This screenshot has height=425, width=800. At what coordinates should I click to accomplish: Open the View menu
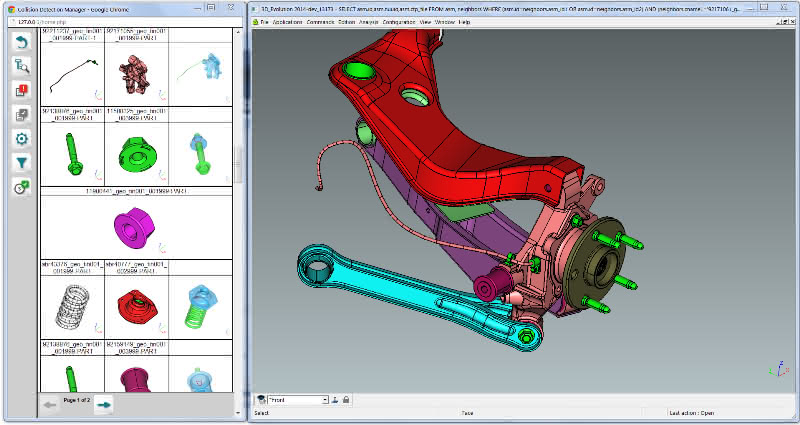pyautogui.click(x=426, y=22)
